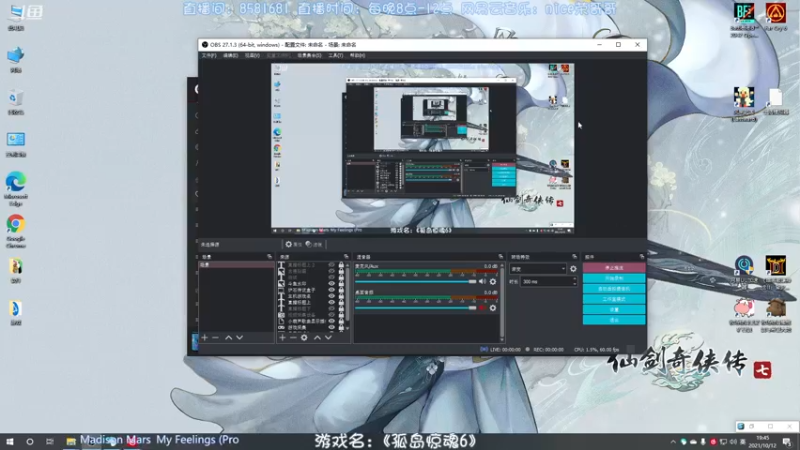Increase transition duration with up arrow
Viewport: 800px width, 450px height.
click(574, 280)
